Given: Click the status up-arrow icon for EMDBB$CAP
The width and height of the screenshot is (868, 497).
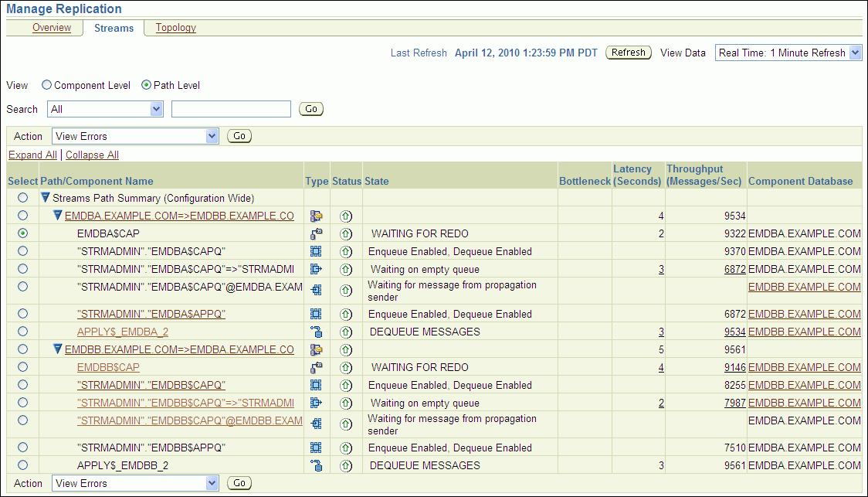Looking at the screenshot, I should tap(346, 367).
